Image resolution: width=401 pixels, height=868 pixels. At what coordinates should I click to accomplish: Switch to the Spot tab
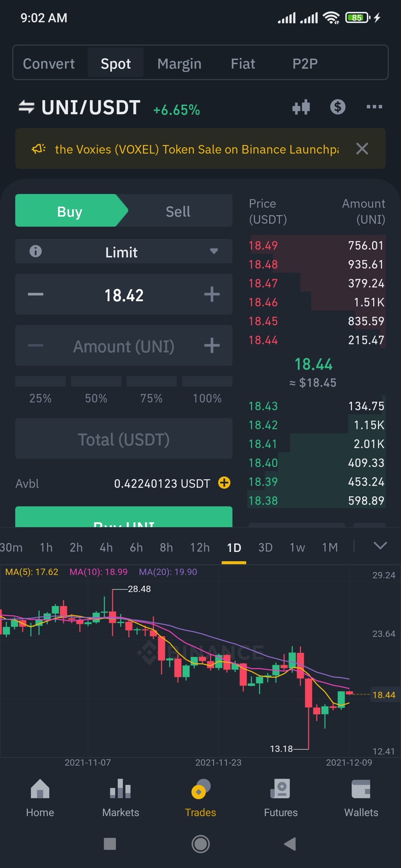point(116,63)
